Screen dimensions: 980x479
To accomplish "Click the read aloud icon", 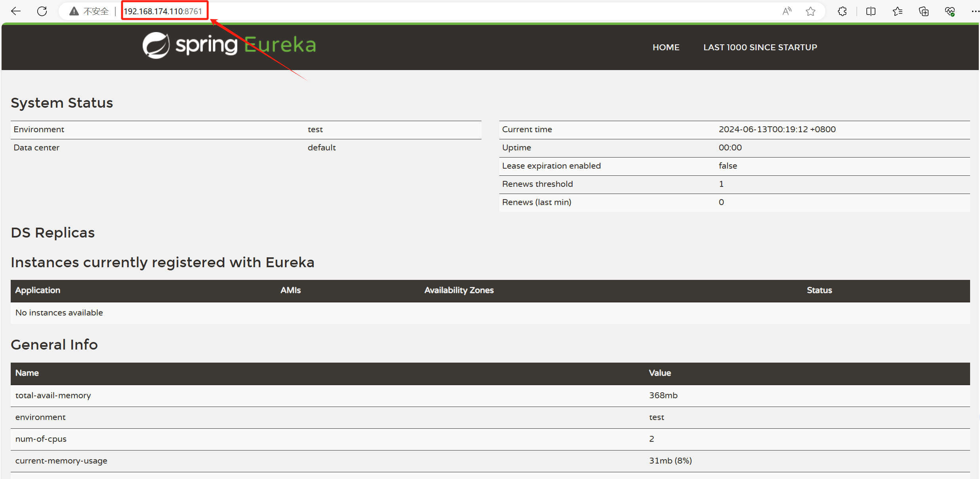I will tap(787, 11).
